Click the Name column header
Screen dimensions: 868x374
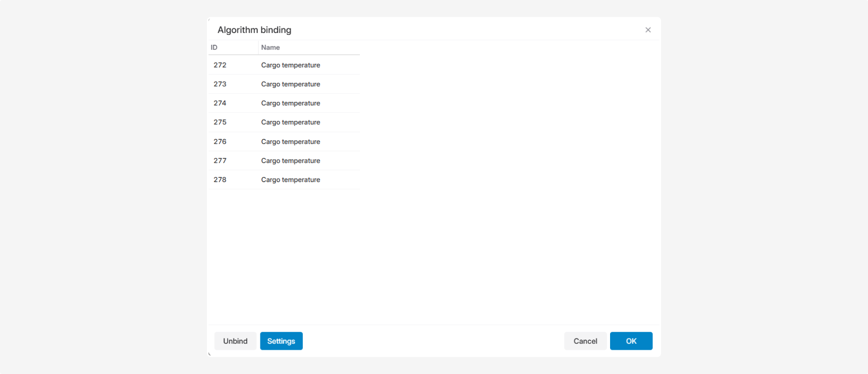click(x=271, y=47)
